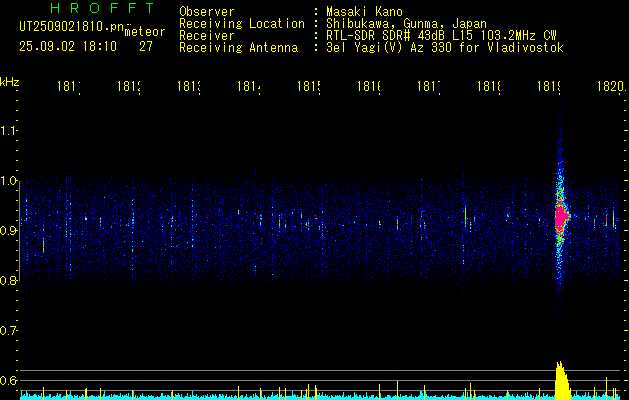Click the 'Receiver' field label
Viewport: 629px width, 400px height.
point(207,36)
